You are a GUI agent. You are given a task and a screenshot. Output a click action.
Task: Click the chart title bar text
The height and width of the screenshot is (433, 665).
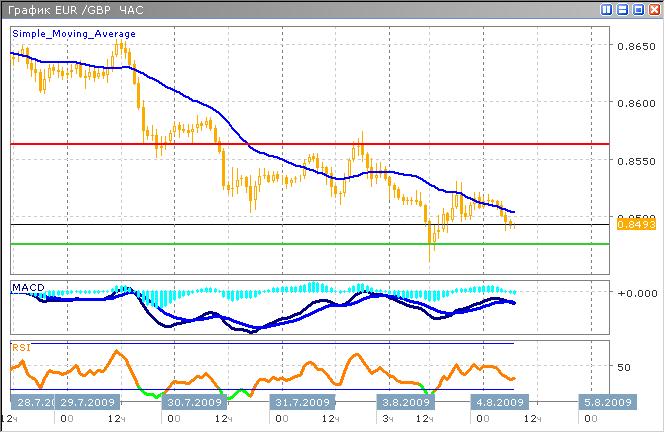(60, 9)
